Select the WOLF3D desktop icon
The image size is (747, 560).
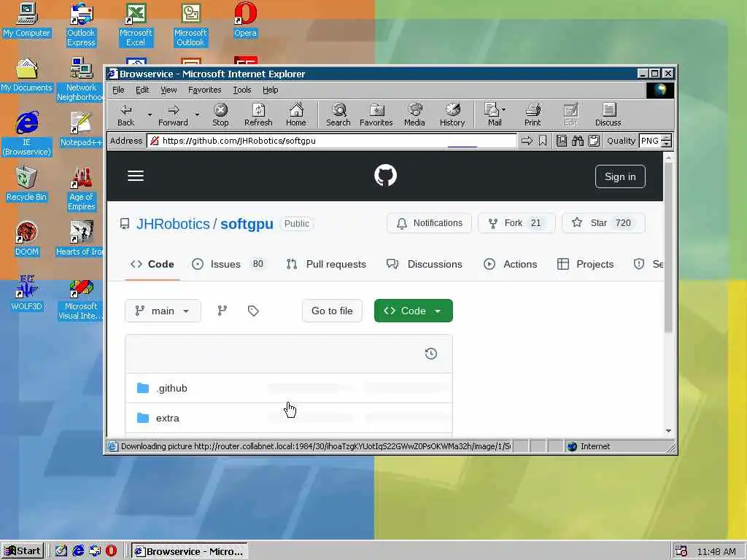[26, 292]
